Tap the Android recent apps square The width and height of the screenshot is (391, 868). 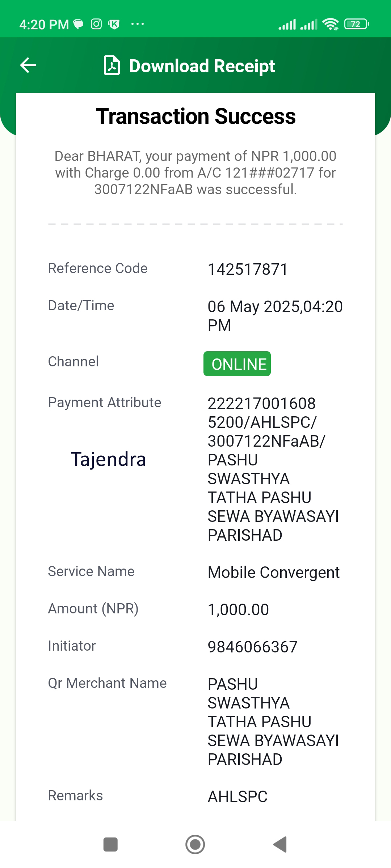110,844
